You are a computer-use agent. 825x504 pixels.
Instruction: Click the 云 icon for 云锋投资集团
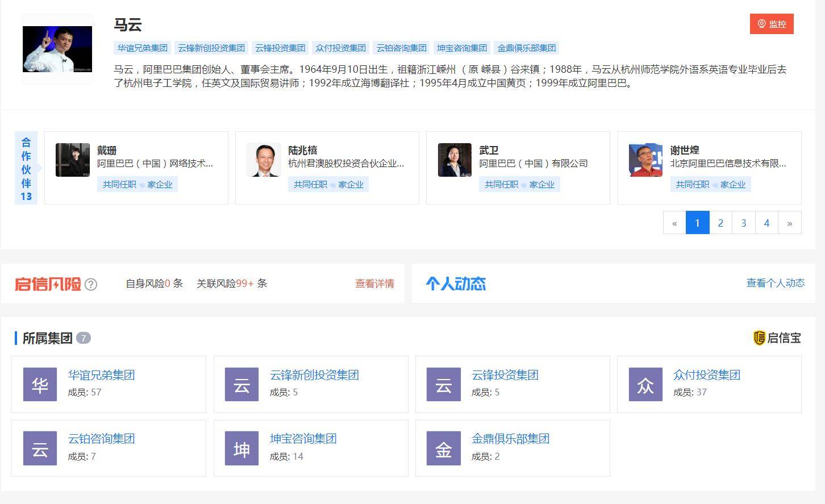[x=443, y=384]
